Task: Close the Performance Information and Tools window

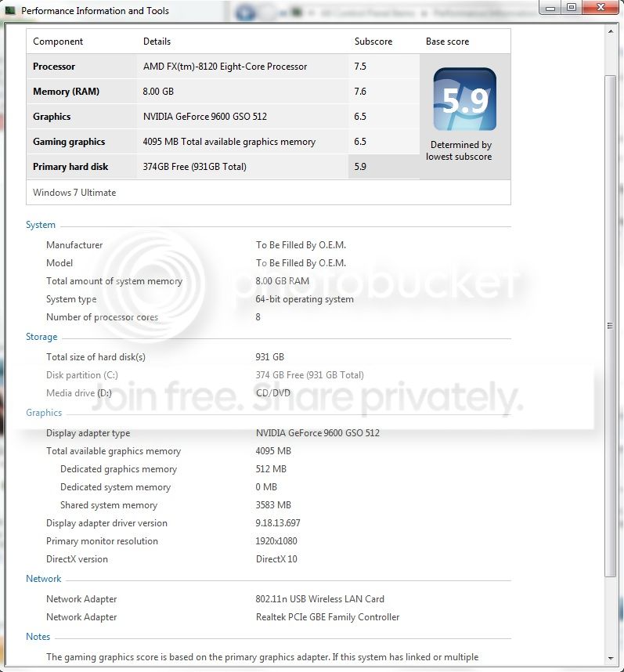Action: click(601, 7)
